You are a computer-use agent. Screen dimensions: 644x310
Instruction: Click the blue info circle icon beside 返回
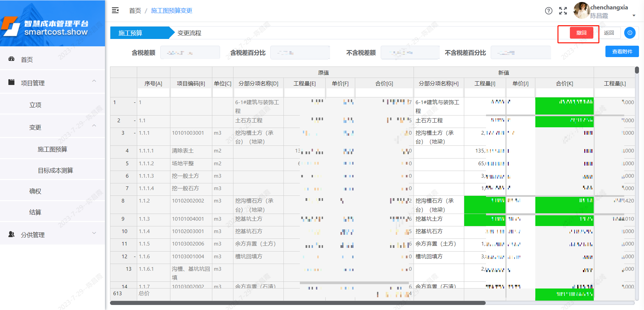[x=630, y=33]
